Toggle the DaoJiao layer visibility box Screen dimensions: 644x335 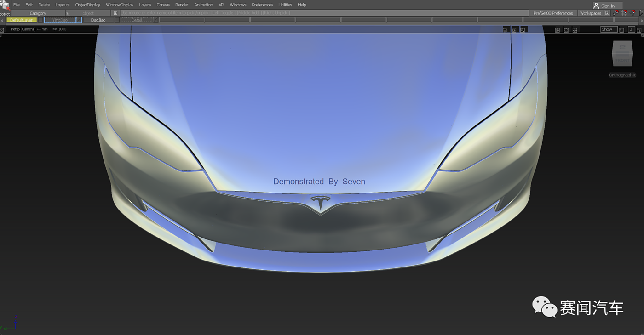coord(117,20)
